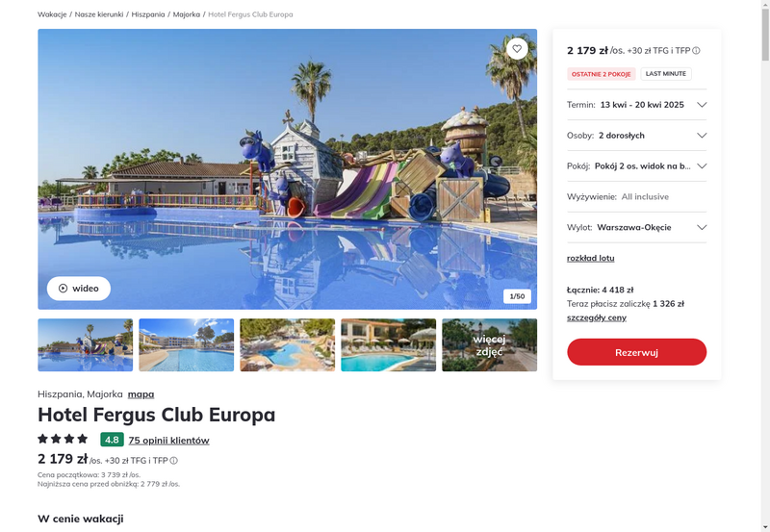Viewport: 770px width, 532px height.
Task: Click the red Rezerwuj button
Action: (636, 352)
